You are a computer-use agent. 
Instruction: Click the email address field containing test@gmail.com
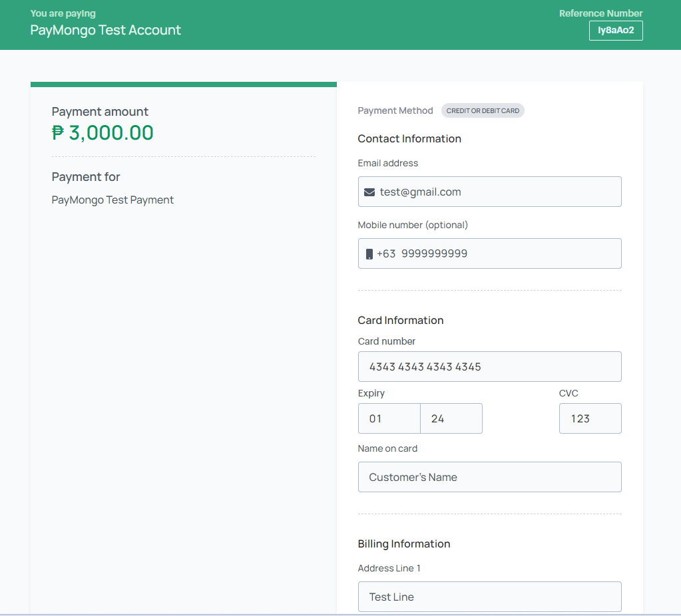(489, 192)
